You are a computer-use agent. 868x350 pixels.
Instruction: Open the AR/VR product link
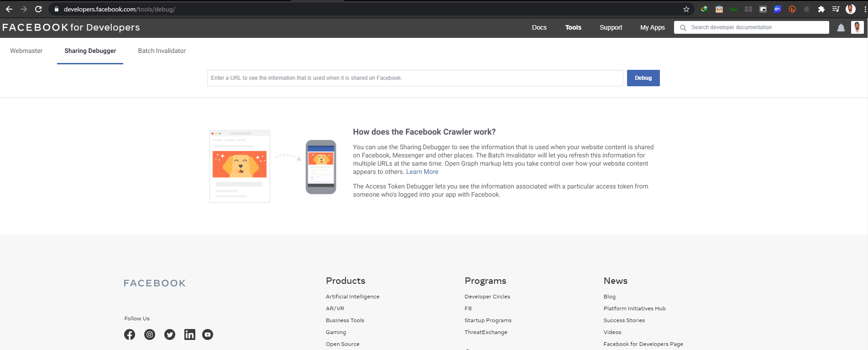pos(335,308)
